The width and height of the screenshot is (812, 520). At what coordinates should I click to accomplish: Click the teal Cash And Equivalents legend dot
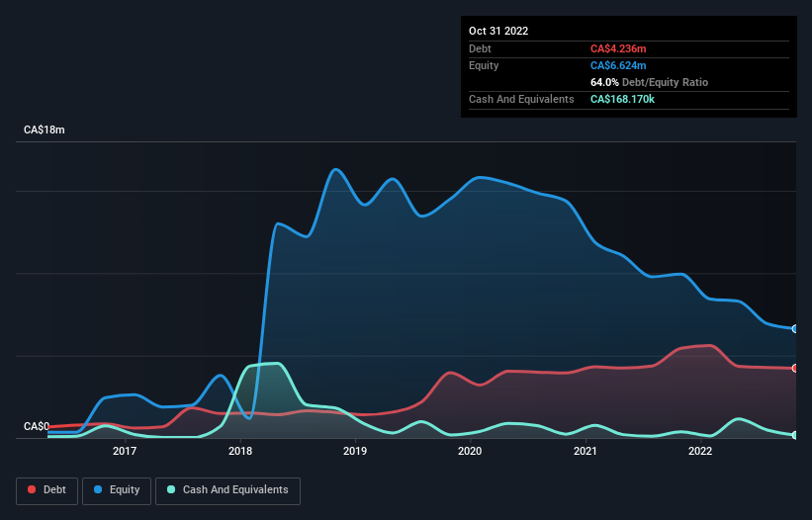(x=171, y=489)
